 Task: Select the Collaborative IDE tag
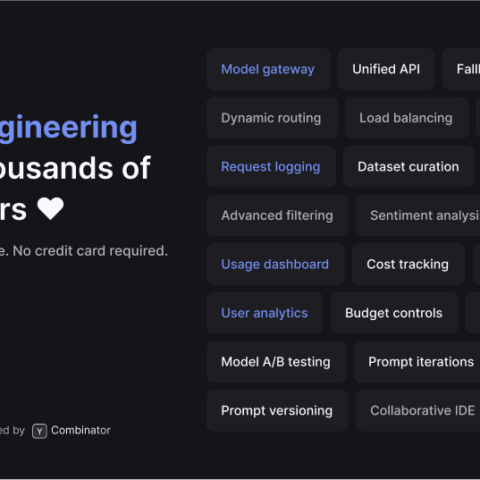click(x=418, y=410)
